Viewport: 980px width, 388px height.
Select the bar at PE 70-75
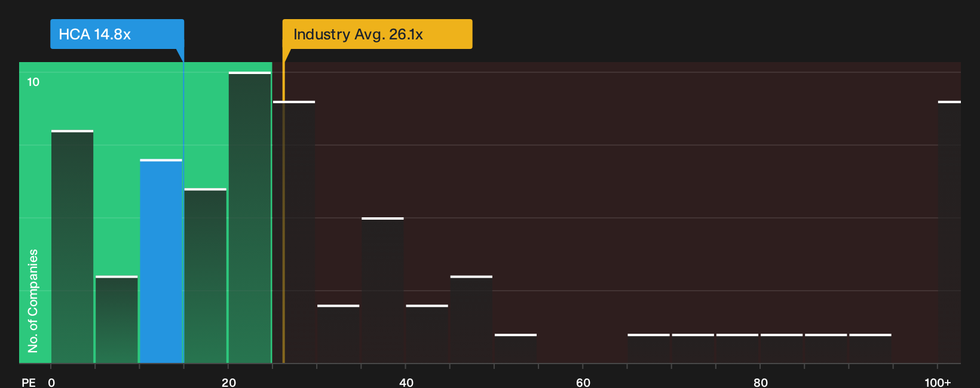[693, 349]
